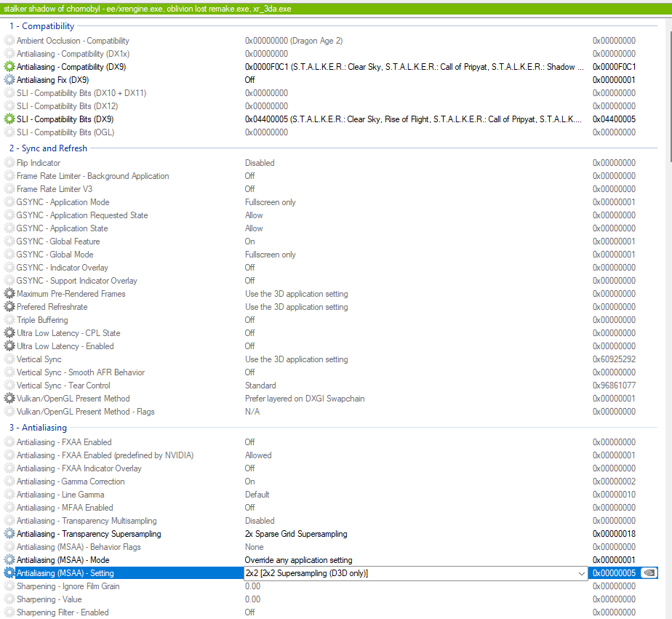Screen dimensions: 672x619
Task: Click the 0x04400005 SLI DX9 setting value
Action: [x=413, y=119]
